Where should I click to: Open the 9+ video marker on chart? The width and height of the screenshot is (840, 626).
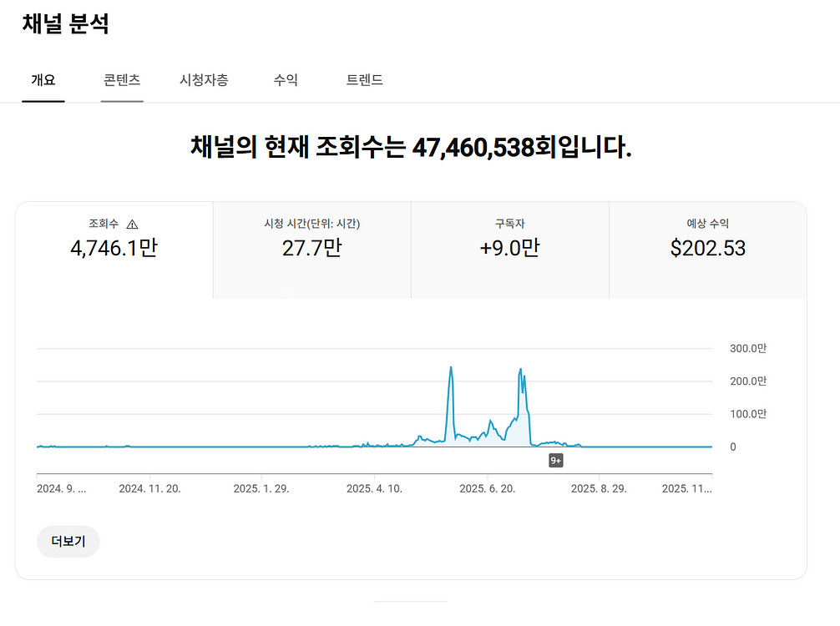[556, 460]
